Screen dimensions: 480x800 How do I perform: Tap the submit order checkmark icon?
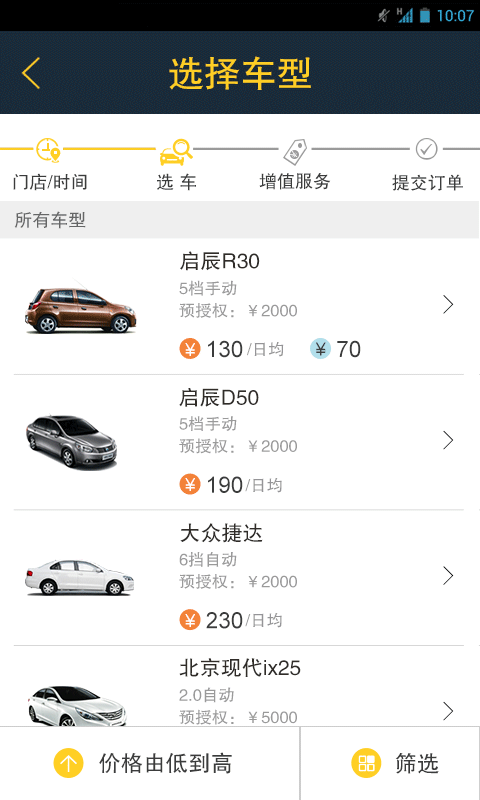pyautogui.click(x=426, y=149)
